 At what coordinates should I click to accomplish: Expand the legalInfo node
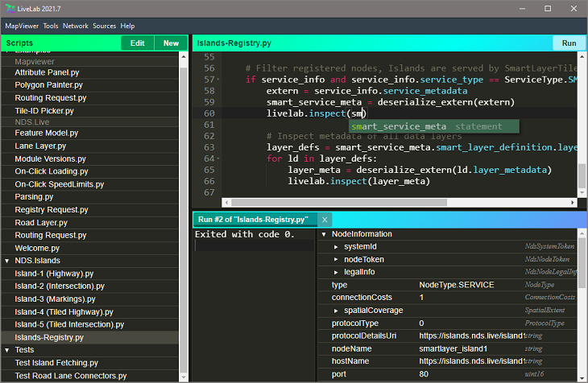[x=336, y=273]
